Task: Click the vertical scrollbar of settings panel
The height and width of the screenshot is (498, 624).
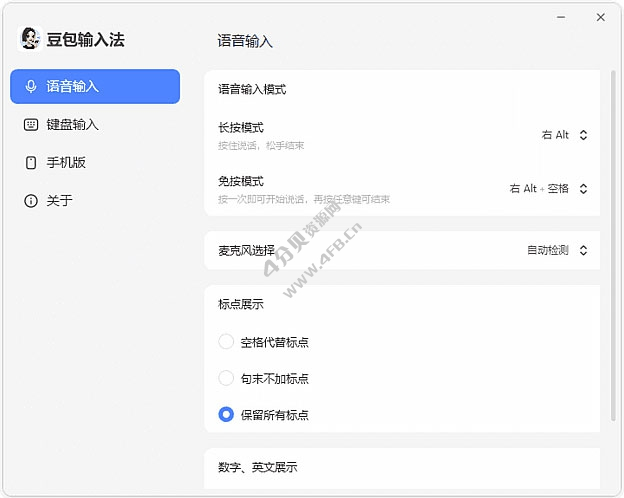Action: [x=613, y=245]
